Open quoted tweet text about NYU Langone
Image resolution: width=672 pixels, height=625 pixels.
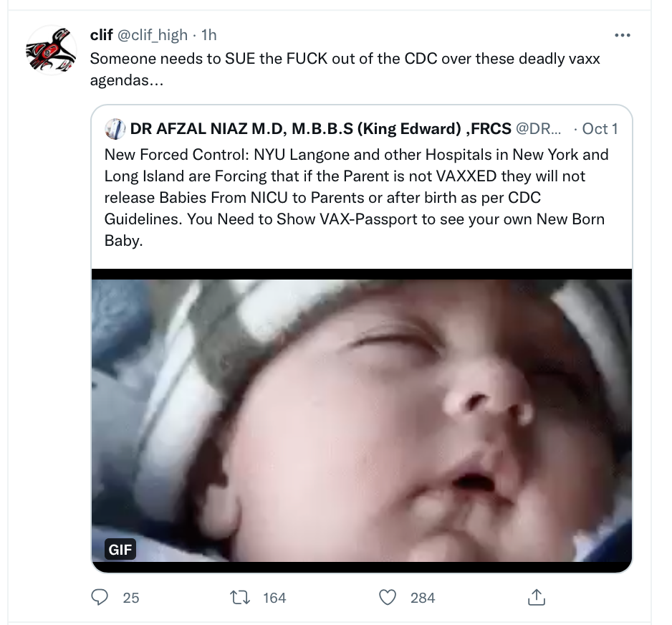pyautogui.click(x=356, y=197)
